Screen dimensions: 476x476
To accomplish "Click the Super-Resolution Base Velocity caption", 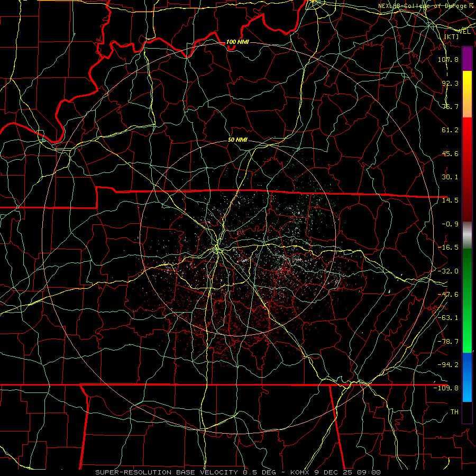I will 237,472.
